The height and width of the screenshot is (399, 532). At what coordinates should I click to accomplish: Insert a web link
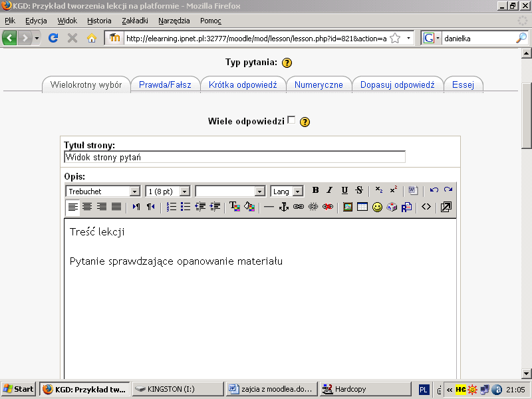(298, 207)
